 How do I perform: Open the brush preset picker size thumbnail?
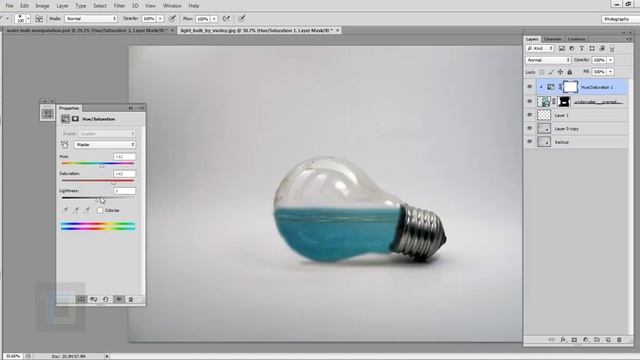pos(20,19)
